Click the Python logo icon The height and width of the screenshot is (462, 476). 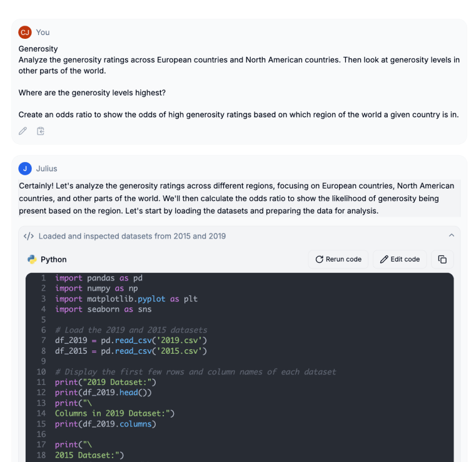tap(32, 259)
